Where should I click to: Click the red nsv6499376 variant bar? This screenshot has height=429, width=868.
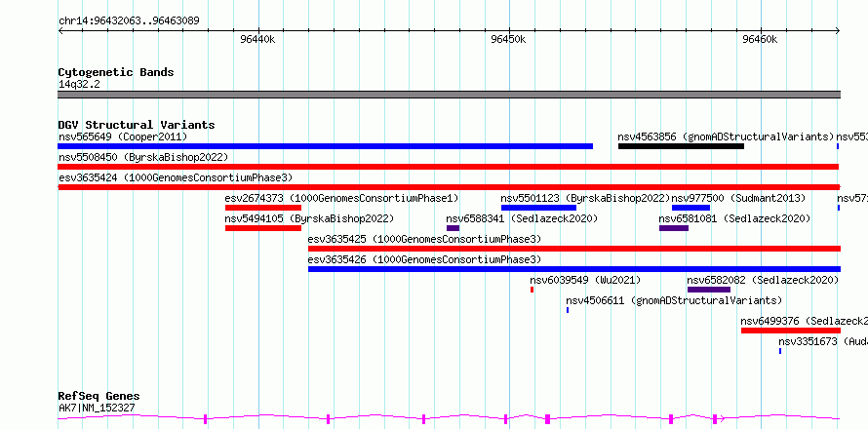pos(791,331)
